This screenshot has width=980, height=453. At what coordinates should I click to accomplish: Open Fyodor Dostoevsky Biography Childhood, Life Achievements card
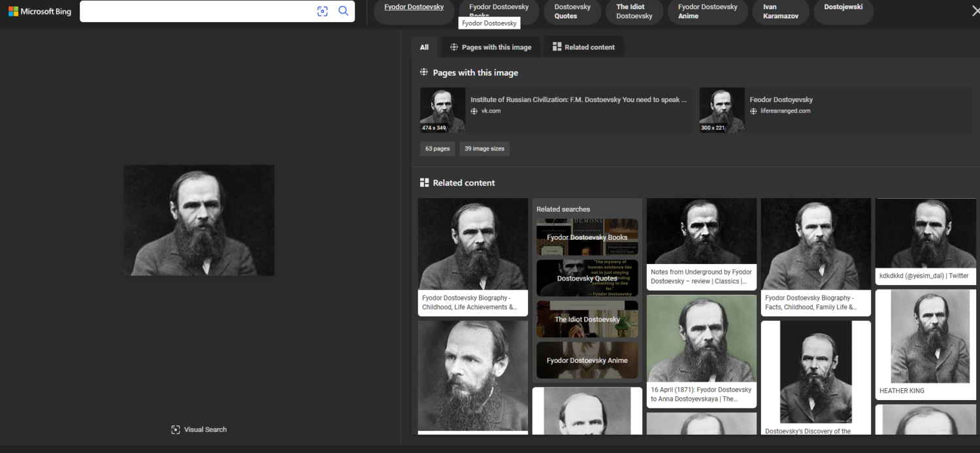tap(472, 257)
